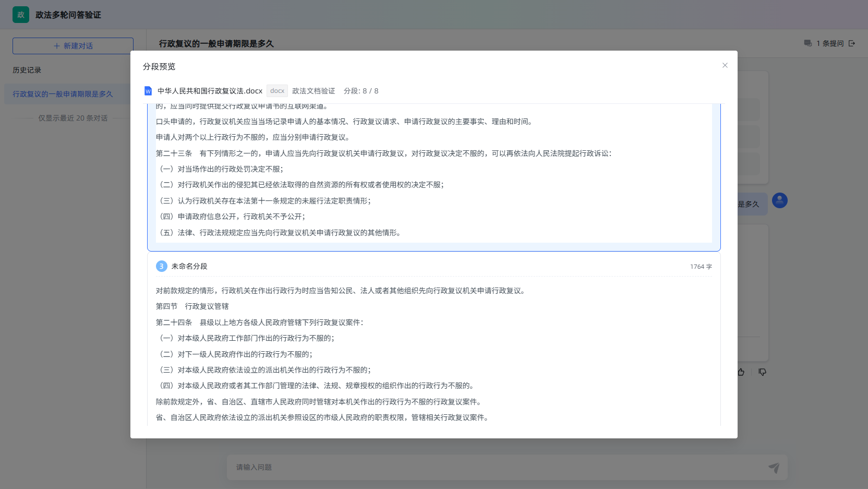Screen dimensions: 868x489
Task: Click the 中华人民共和国行政复议法.docx file name
Action: pos(210,91)
